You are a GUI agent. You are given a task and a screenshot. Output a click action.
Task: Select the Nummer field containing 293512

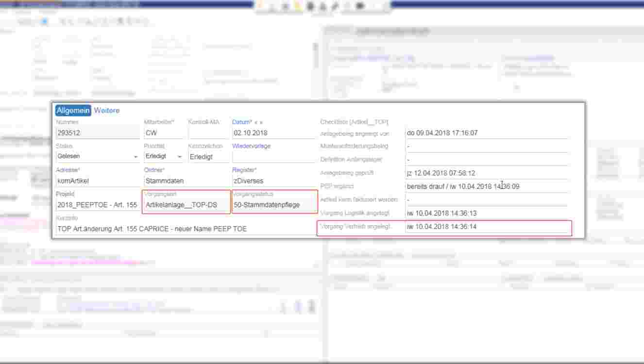tap(97, 133)
